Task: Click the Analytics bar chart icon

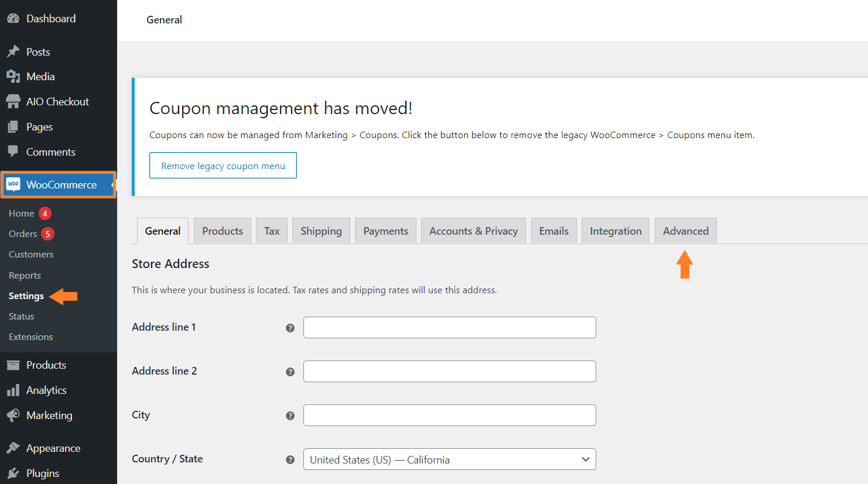Action: click(13, 390)
